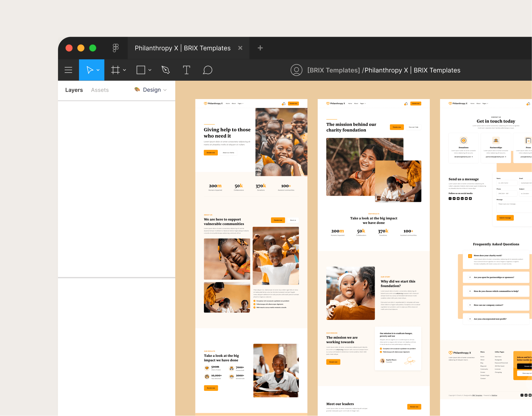Switch to the Assets tab
The width and height of the screenshot is (532, 416).
tap(99, 90)
